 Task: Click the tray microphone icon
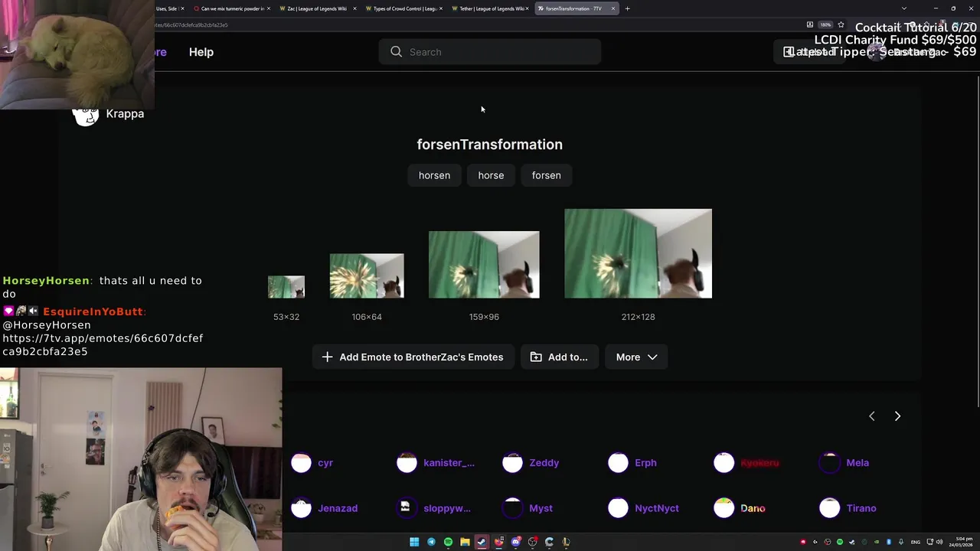tap(901, 542)
